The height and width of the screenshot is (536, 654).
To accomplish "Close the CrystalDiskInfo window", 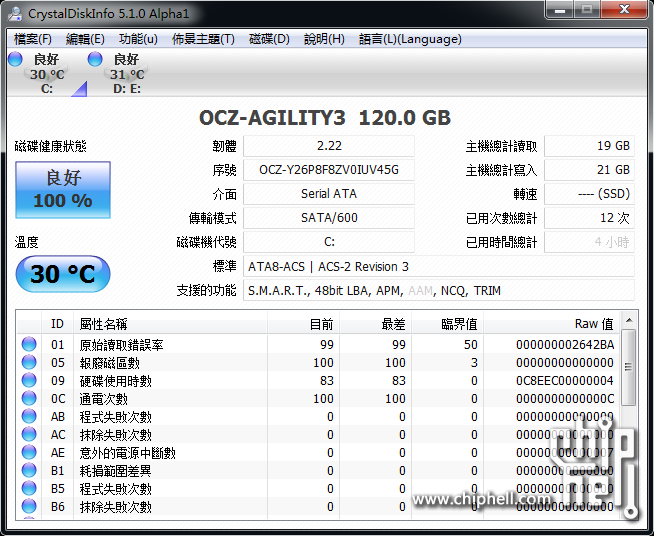I will coord(624,10).
